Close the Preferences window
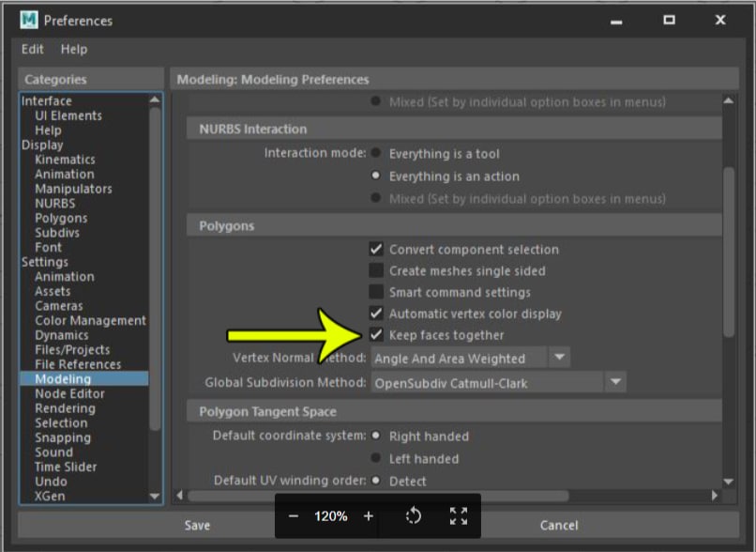Image resolution: width=756 pixels, height=552 pixels. (720, 20)
